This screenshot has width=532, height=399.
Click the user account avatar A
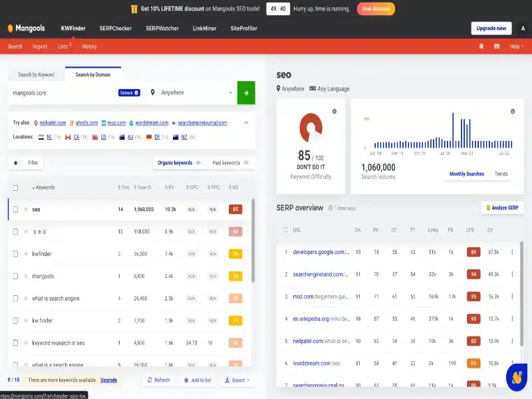point(523,29)
